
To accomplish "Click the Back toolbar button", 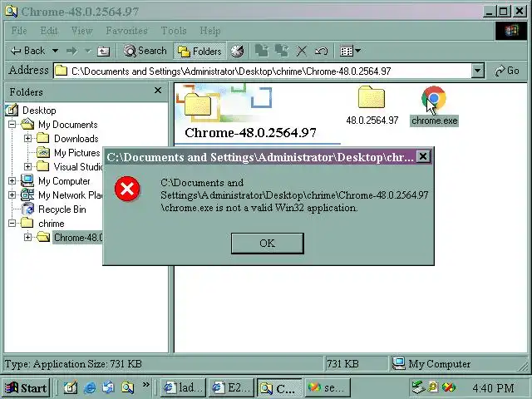I will coord(27,51).
